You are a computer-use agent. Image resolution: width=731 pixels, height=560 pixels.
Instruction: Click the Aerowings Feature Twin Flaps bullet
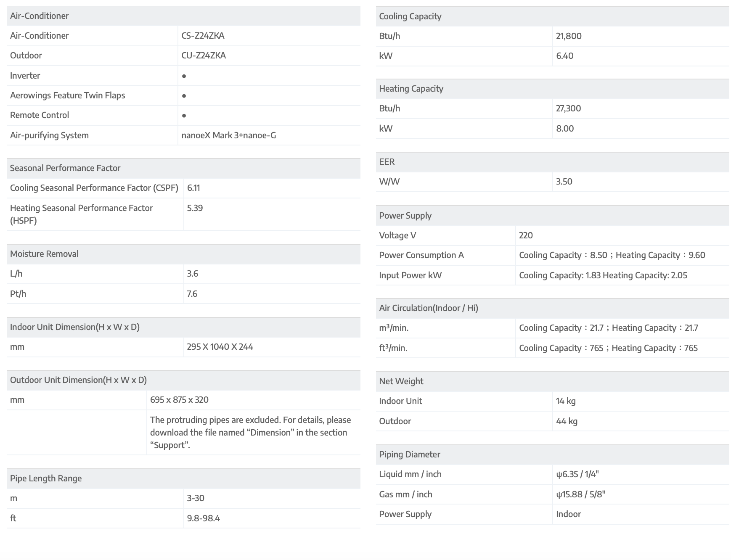coord(184,96)
